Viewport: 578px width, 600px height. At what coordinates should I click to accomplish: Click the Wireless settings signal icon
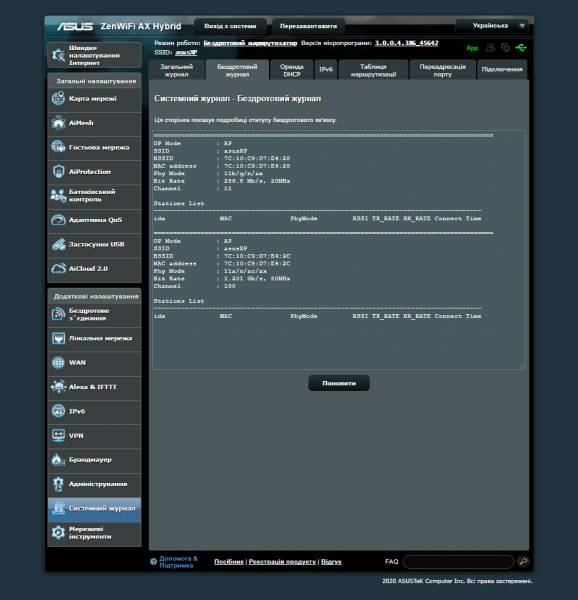click(58, 314)
